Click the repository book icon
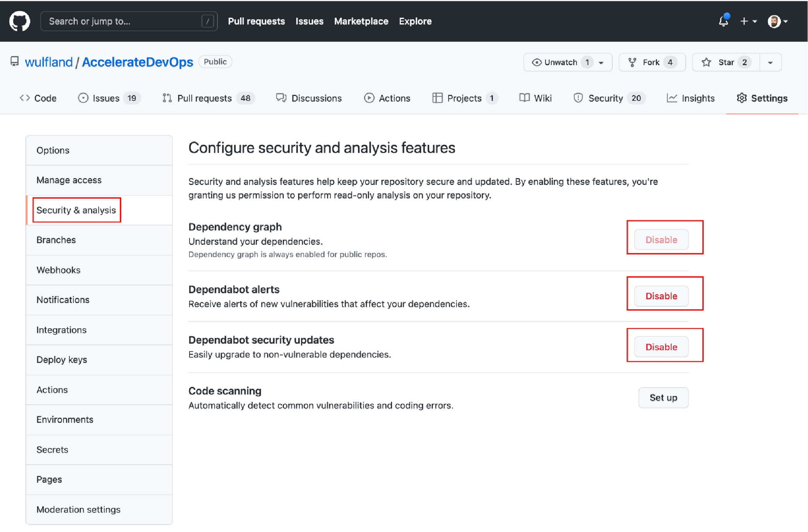Viewport: 808px width, 532px height. [x=15, y=62]
